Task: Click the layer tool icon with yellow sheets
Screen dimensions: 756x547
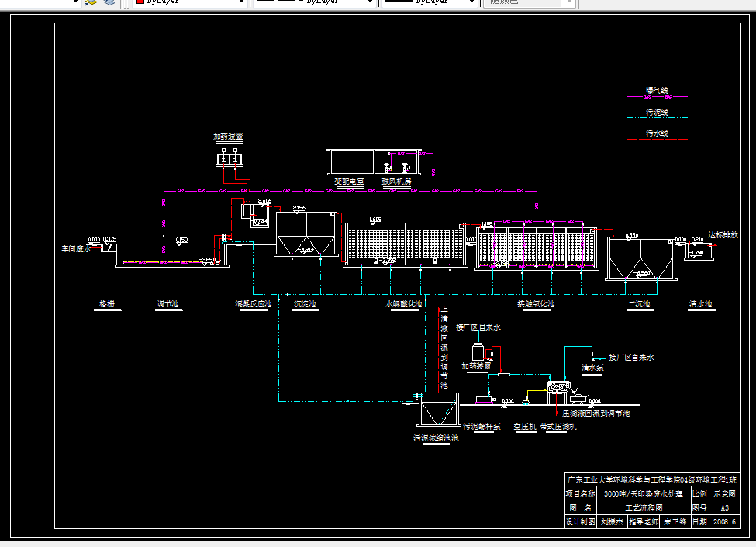Action: (x=90, y=2)
